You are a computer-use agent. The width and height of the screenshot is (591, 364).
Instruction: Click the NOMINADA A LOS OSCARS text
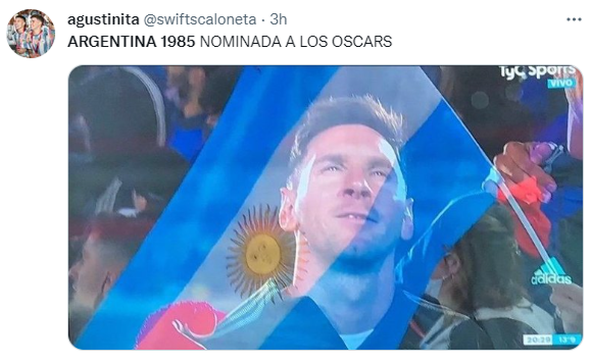pyautogui.click(x=296, y=42)
